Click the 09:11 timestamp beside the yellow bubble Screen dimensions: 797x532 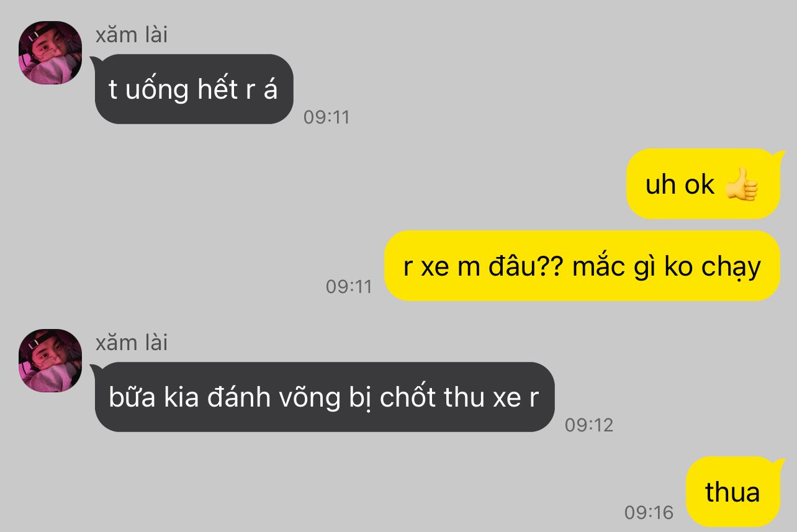pyautogui.click(x=349, y=286)
